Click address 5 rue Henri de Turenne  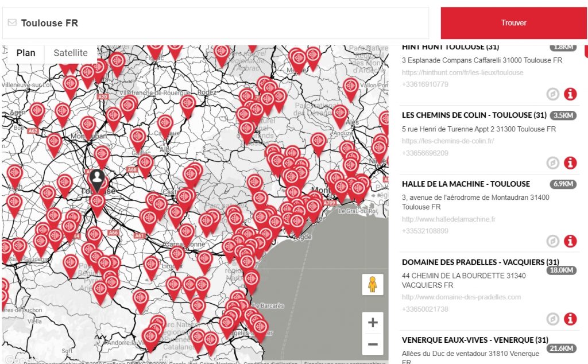(479, 129)
